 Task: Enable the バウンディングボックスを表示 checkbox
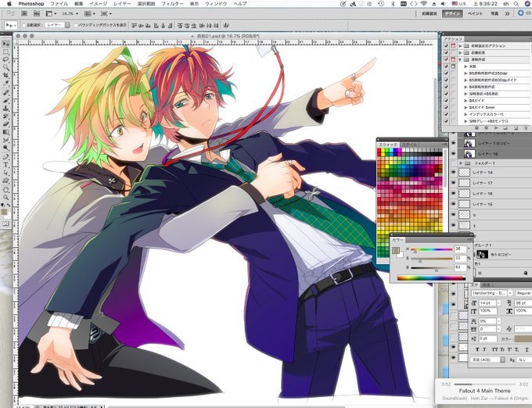76,25
